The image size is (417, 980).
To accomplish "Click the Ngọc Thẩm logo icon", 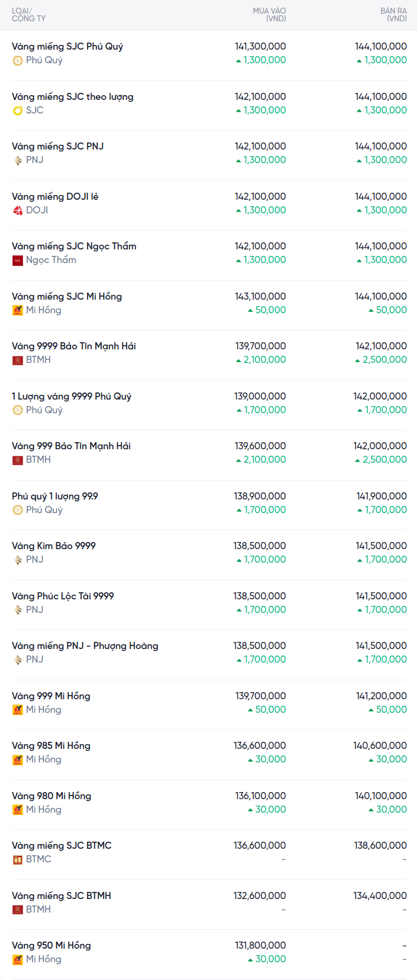I will click(x=18, y=260).
